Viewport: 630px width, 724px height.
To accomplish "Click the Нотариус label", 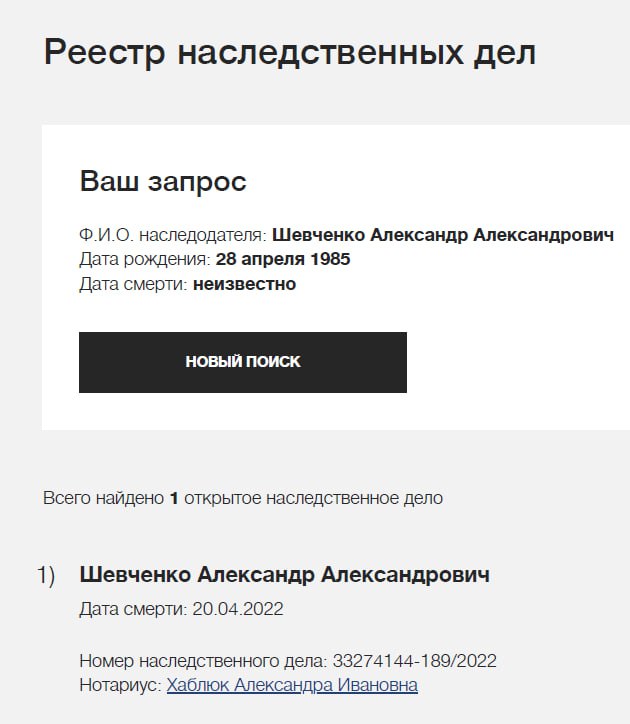I will click(x=120, y=685).
